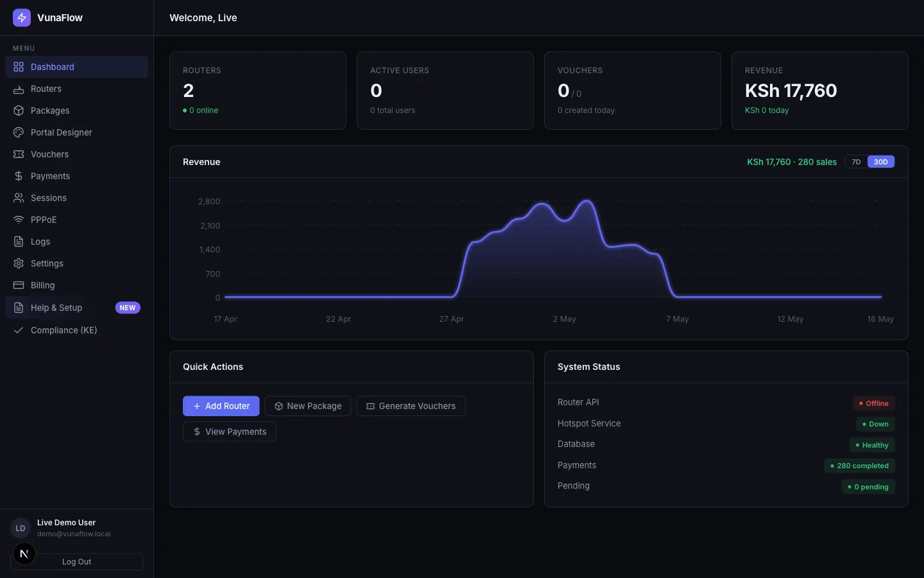The image size is (924, 578).
Task: Click the KSh 17,760 revenue card value
Action: 791,91
